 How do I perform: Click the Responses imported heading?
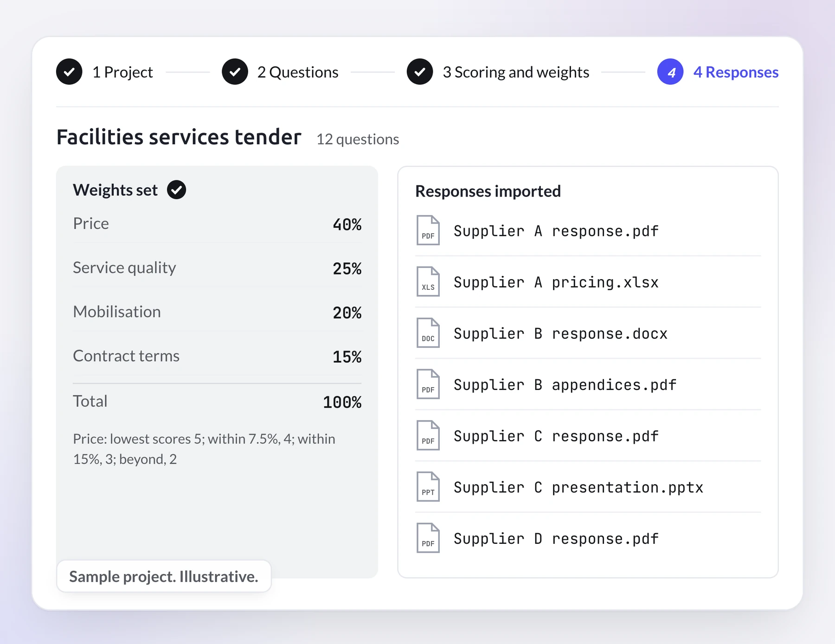[488, 191]
